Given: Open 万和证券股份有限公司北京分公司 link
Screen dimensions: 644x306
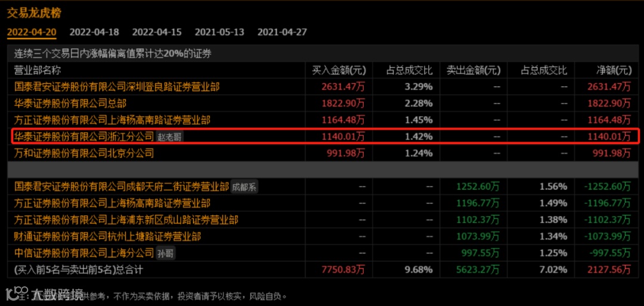Looking at the screenshot, I should (x=84, y=154).
